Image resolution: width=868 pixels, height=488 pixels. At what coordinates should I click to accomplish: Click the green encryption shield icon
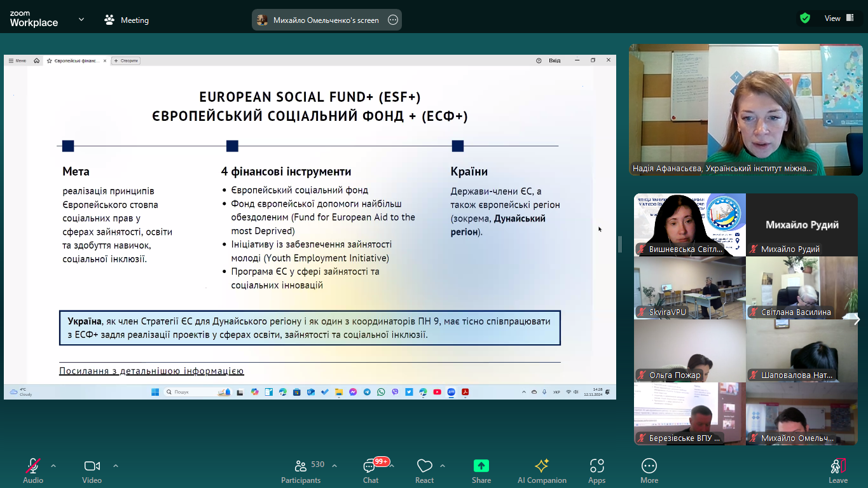pyautogui.click(x=805, y=18)
